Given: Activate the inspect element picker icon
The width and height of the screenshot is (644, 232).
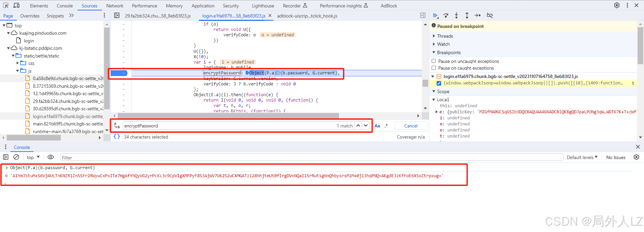Looking at the screenshot, I should [x=6, y=5].
